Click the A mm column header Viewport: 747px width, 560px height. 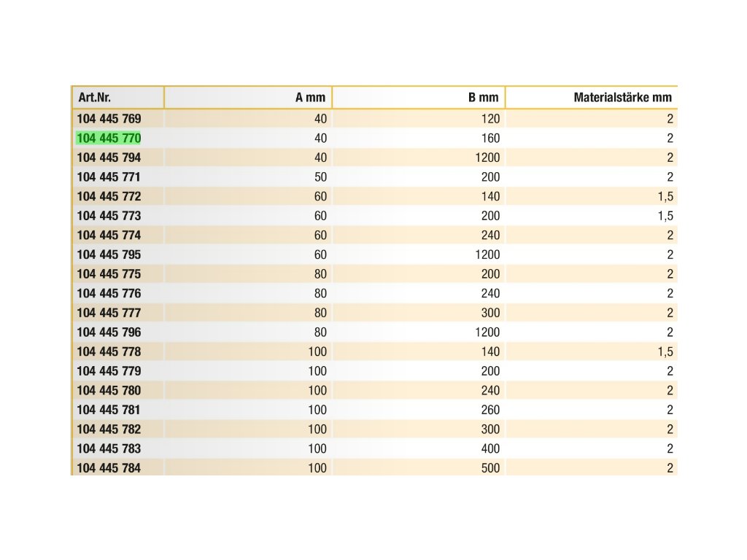pos(309,97)
